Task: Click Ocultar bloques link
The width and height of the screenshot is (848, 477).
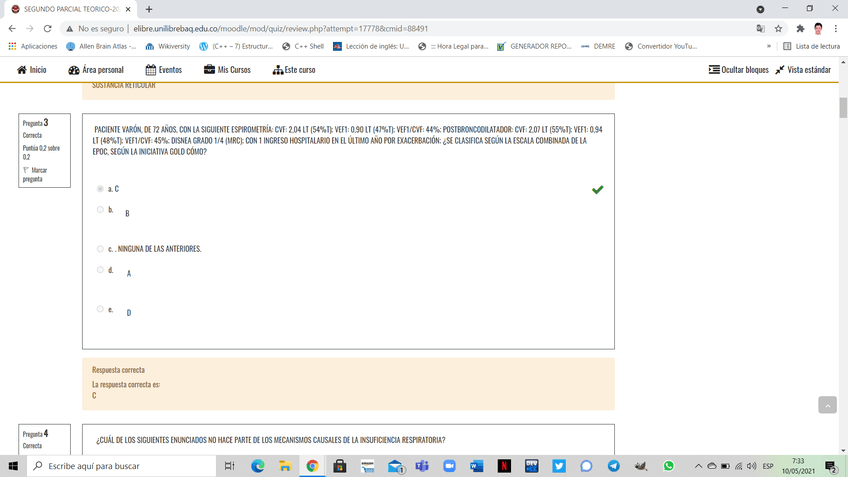Action: click(x=739, y=70)
